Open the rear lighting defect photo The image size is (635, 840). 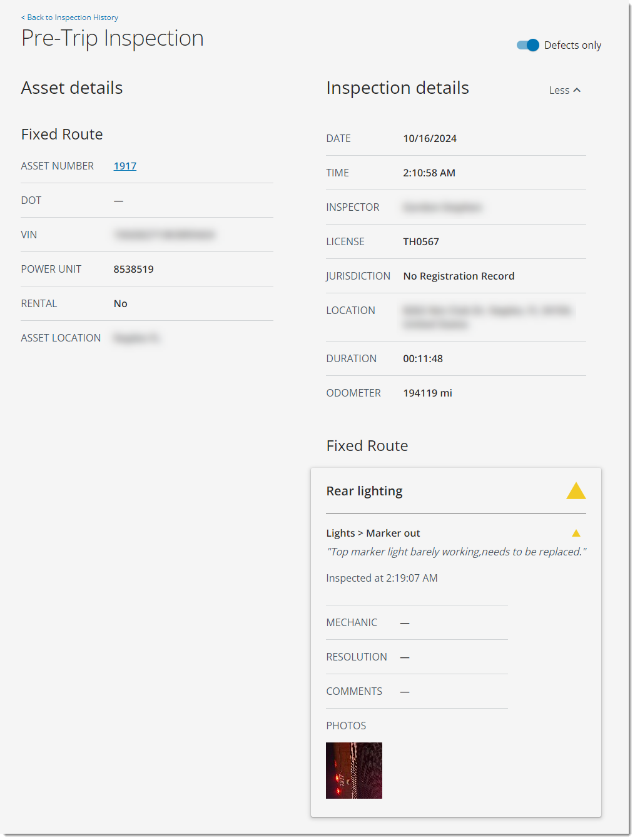[354, 771]
